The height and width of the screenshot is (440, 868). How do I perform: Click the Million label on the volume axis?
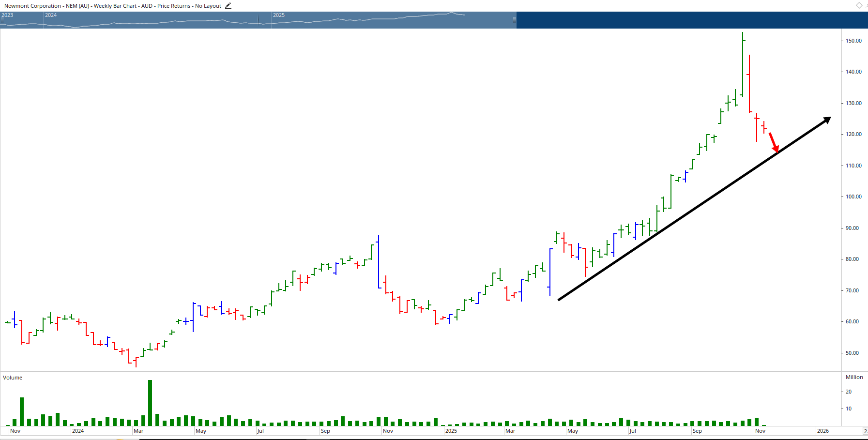pyautogui.click(x=855, y=377)
